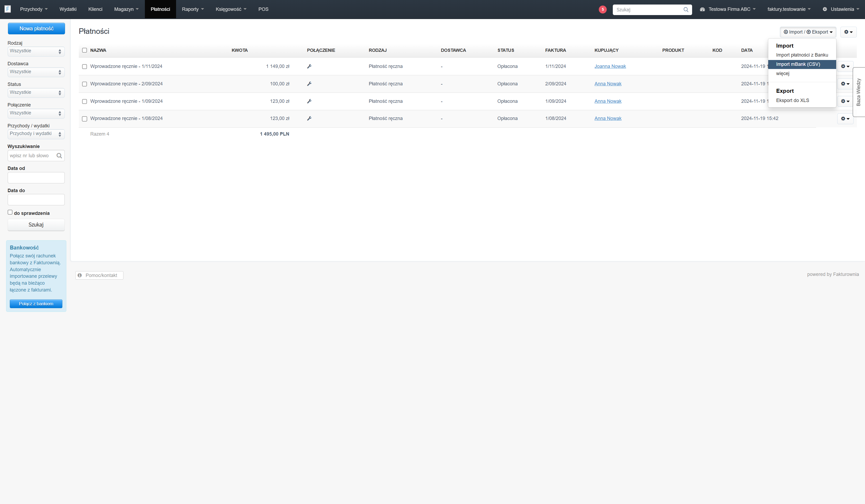Image resolution: width=865 pixels, height=504 pixels.
Task: Click więcej in the Import menu
Action: click(x=802, y=73)
